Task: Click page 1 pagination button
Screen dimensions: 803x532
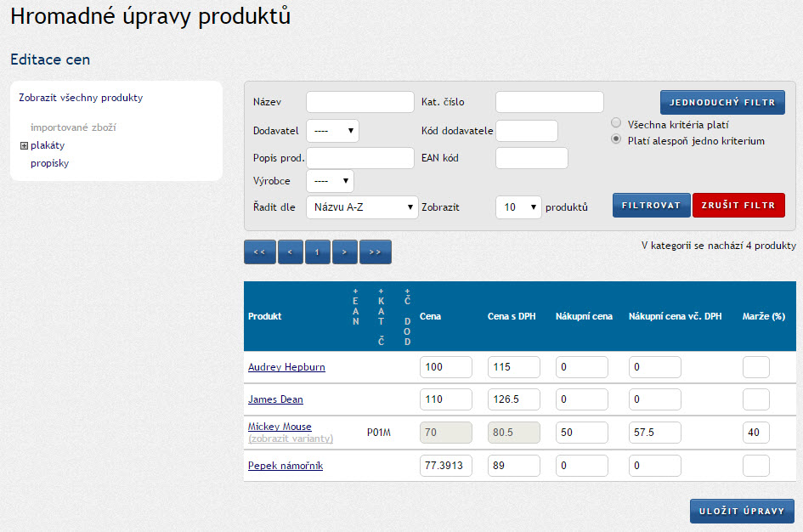Action: coord(317,252)
